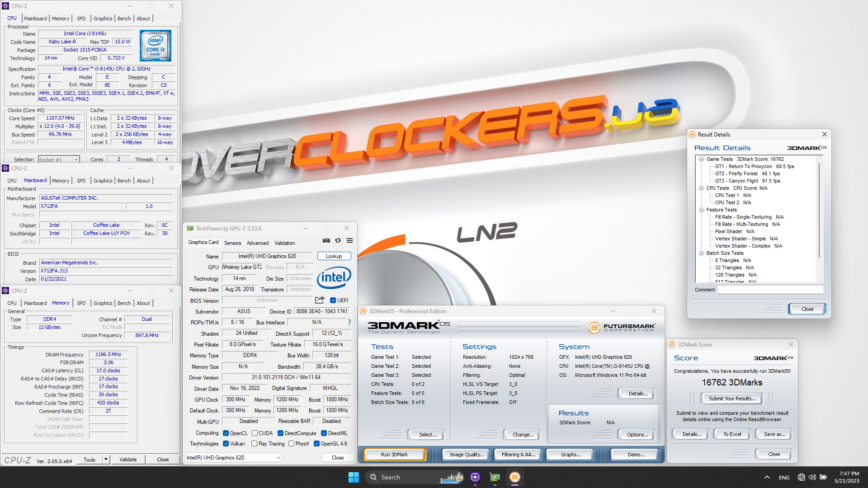Click Image Quality button in 3DMark05
This screenshot has width=868, height=488.
(x=467, y=455)
